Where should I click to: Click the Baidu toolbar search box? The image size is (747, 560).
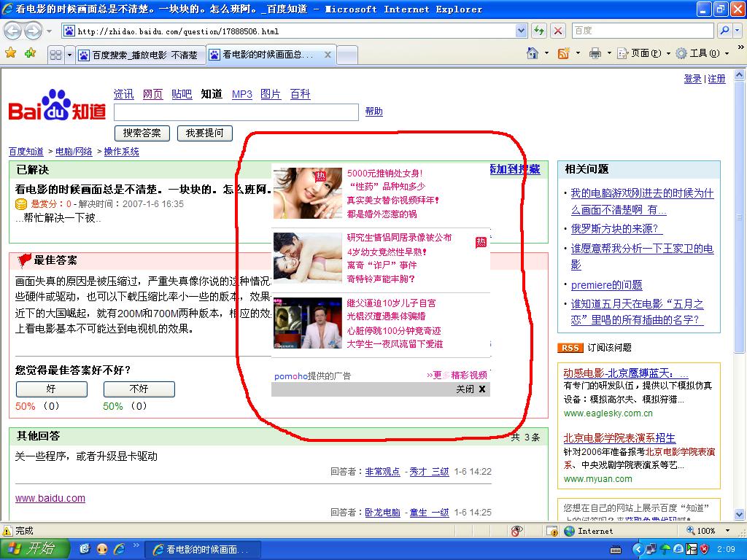click(x=643, y=31)
